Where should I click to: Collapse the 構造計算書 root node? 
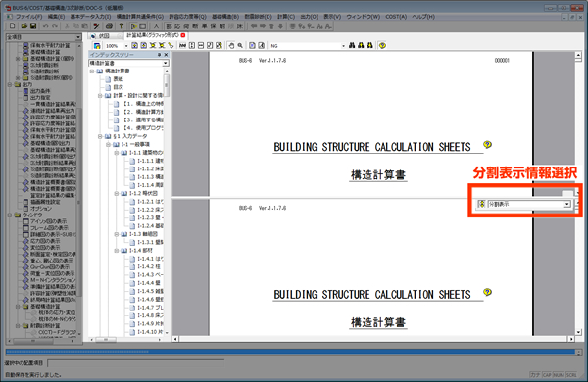pos(92,72)
